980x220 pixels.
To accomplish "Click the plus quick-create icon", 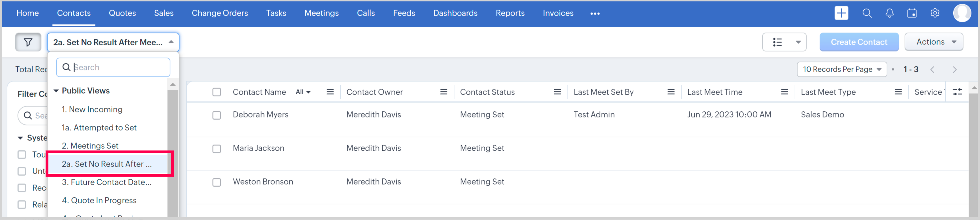I will pyautogui.click(x=841, y=13).
